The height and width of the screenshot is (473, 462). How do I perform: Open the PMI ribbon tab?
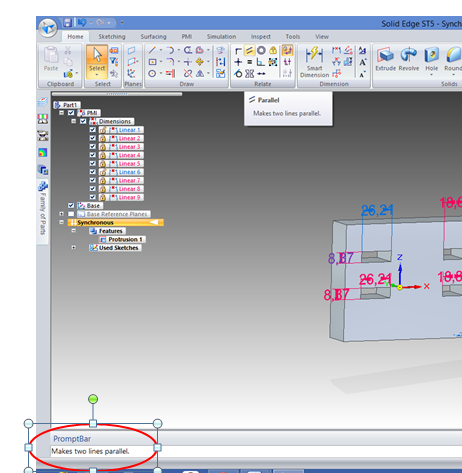(x=186, y=37)
